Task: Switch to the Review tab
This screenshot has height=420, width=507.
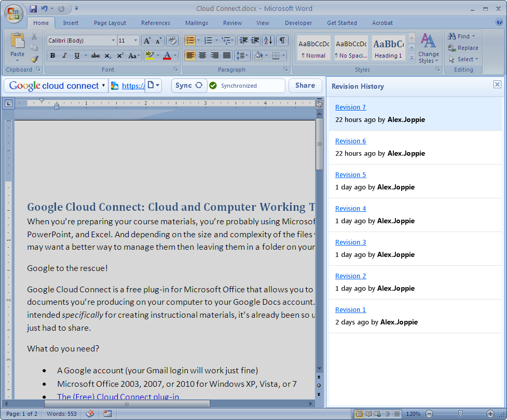Action: pos(232,23)
